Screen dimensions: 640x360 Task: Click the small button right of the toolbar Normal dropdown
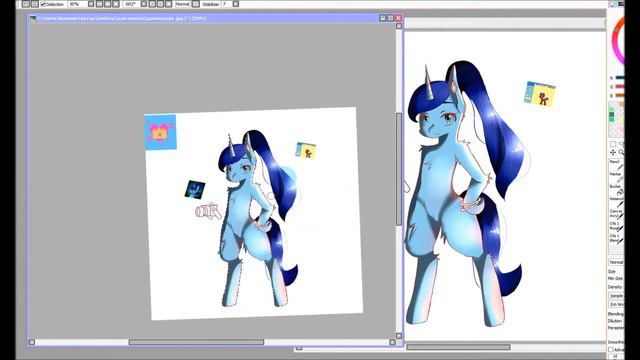[196, 4]
